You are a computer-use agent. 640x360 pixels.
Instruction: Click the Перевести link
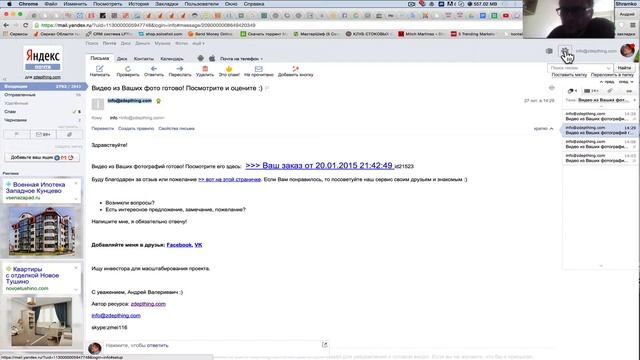pyautogui.click(x=102, y=129)
